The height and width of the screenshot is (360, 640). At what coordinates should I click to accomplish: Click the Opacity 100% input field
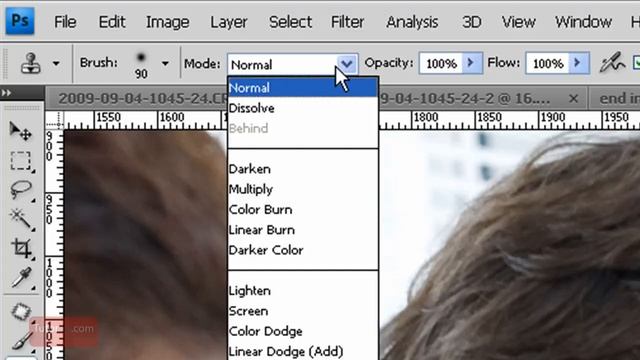(x=441, y=64)
